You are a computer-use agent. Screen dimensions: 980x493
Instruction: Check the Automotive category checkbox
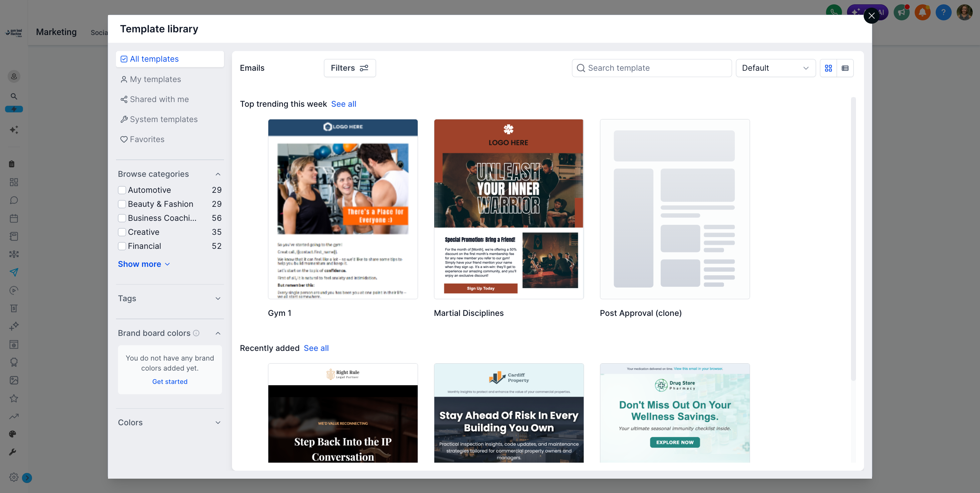[122, 190]
